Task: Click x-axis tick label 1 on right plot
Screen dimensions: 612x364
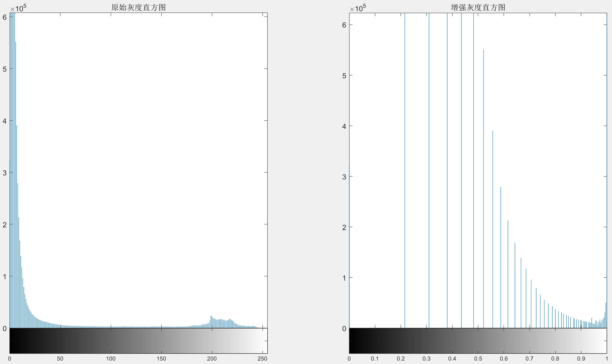Action: (606, 359)
